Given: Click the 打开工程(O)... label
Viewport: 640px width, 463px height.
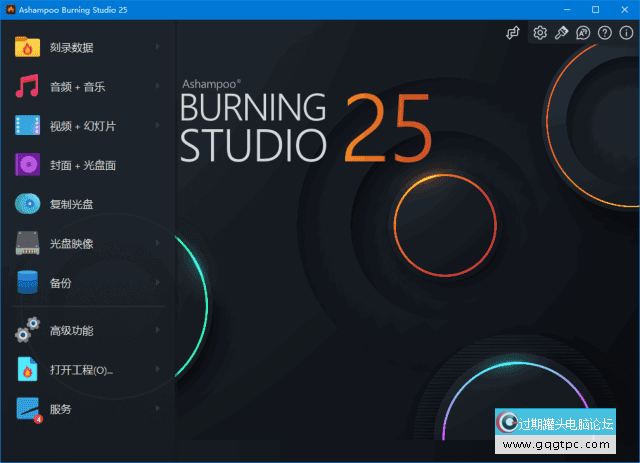Looking at the screenshot, I should pyautogui.click(x=81, y=370).
